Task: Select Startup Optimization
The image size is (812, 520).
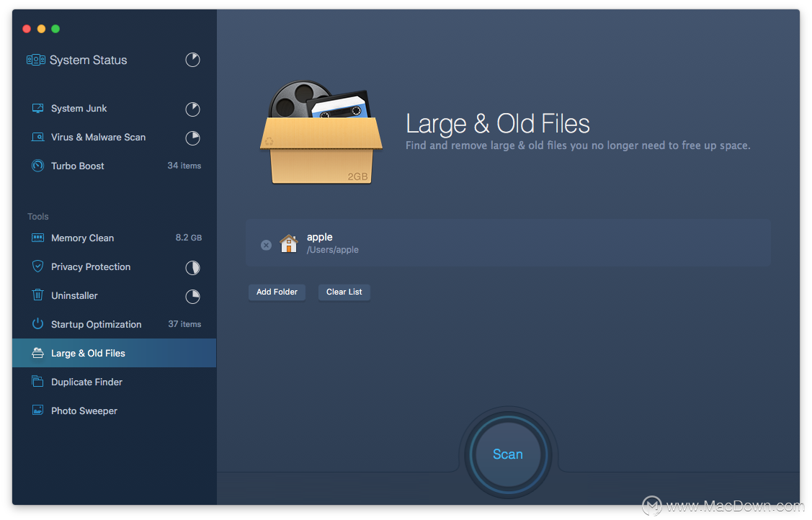Action: pos(97,324)
